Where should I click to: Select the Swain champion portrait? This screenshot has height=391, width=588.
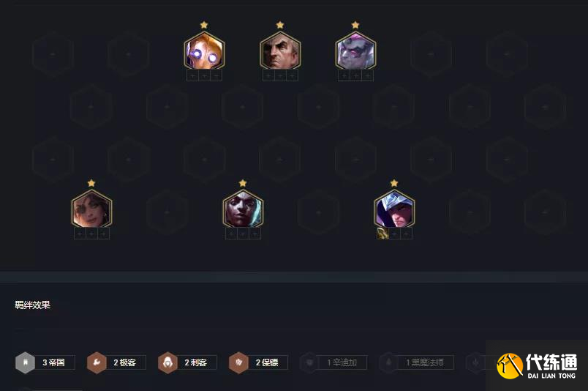280,51
